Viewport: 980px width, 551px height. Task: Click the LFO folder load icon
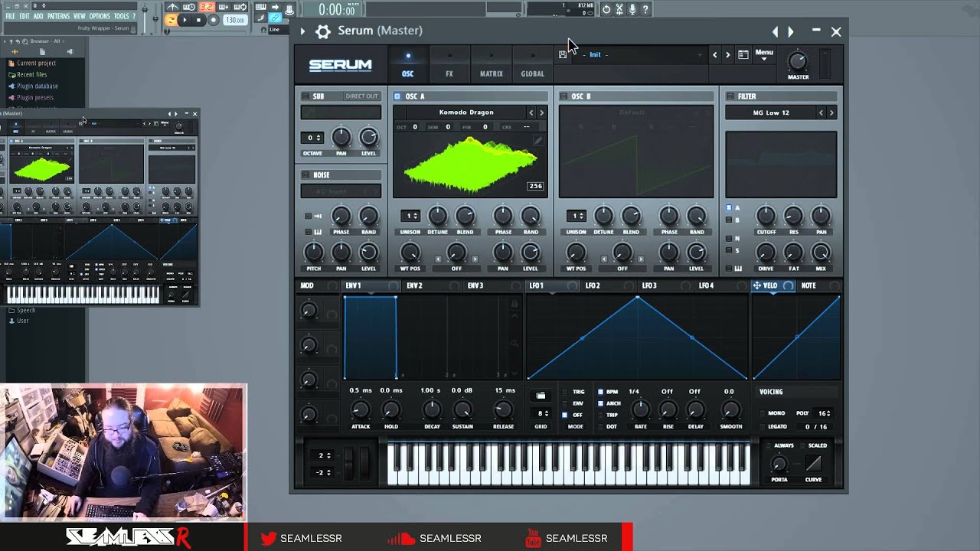coord(541,396)
